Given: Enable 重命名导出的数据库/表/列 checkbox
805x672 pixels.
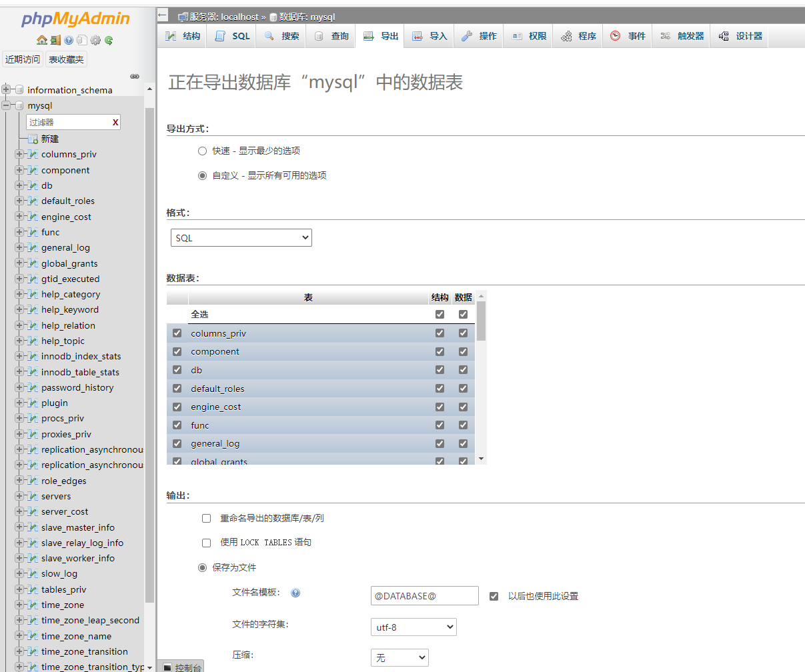Looking at the screenshot, I should point(206,518).
